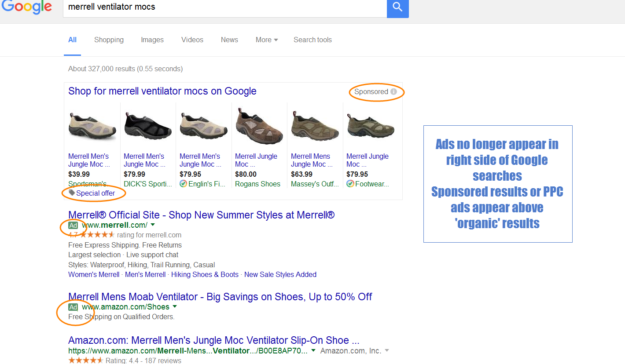Click the Footwear... merchant name

click(x=372, y=184)
